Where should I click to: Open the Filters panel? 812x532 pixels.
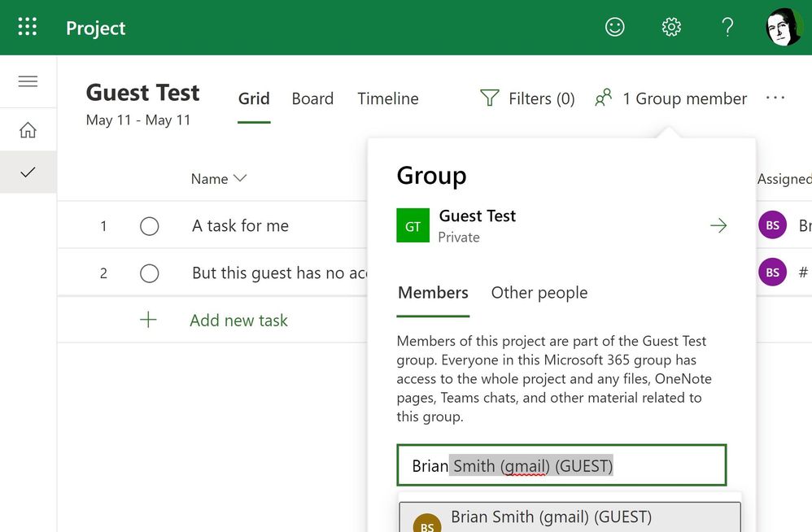(x=527, y=98)
